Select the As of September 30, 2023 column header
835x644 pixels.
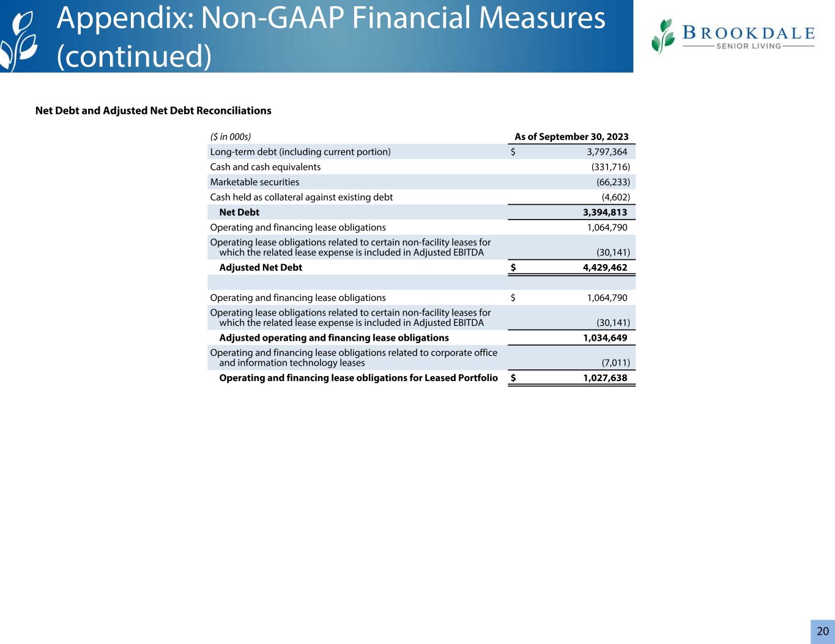571,137
